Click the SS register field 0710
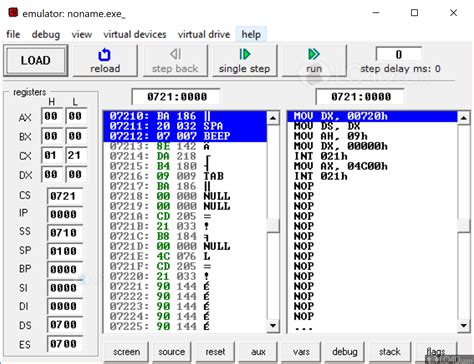This screenshot has width=474, height=364. [65, 232]
